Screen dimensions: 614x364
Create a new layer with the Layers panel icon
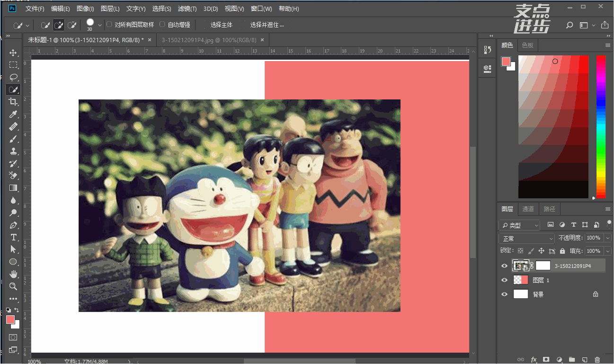(x=585, y=360)
